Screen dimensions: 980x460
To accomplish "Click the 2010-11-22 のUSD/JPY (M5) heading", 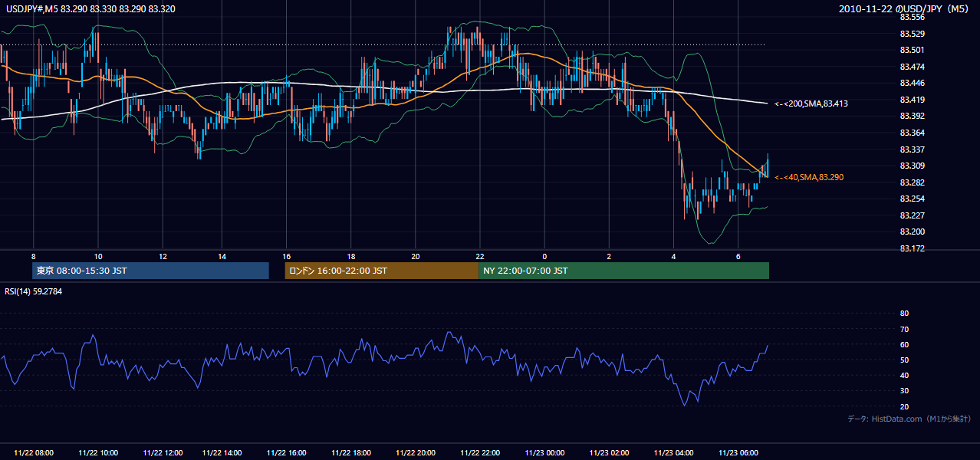I will pos(905,8).
